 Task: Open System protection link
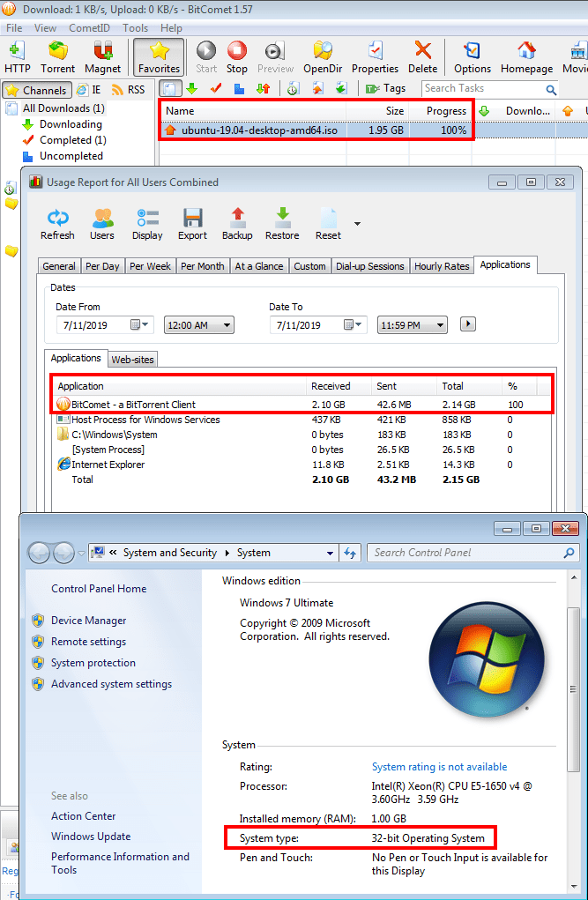coord(93,663)
